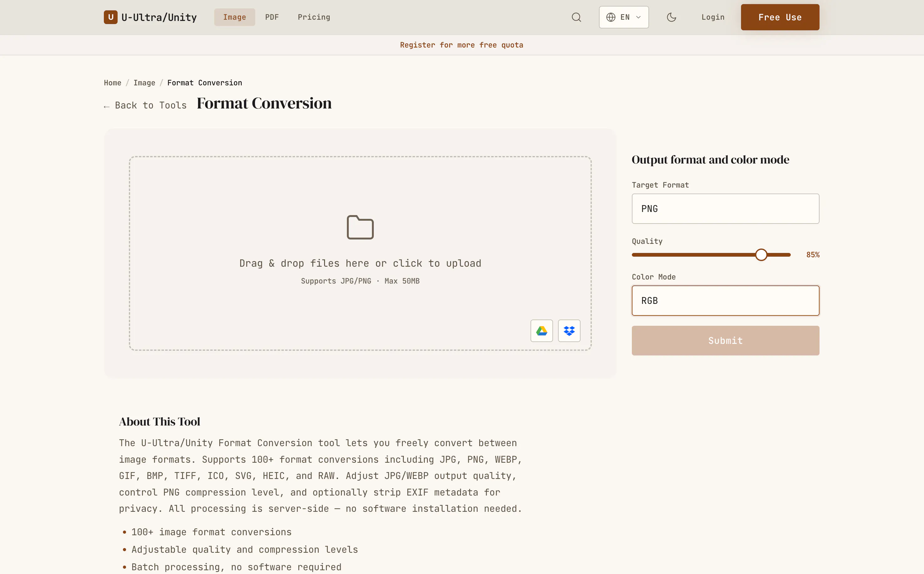Click "Adjustable quality and compression levels" bullet

click(x=245, y=549)
